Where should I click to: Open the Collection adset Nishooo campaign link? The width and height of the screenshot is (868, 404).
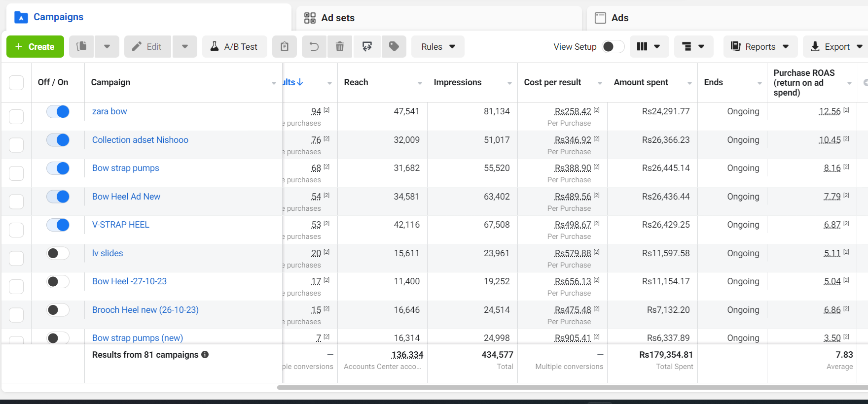(x=140, y=140)
